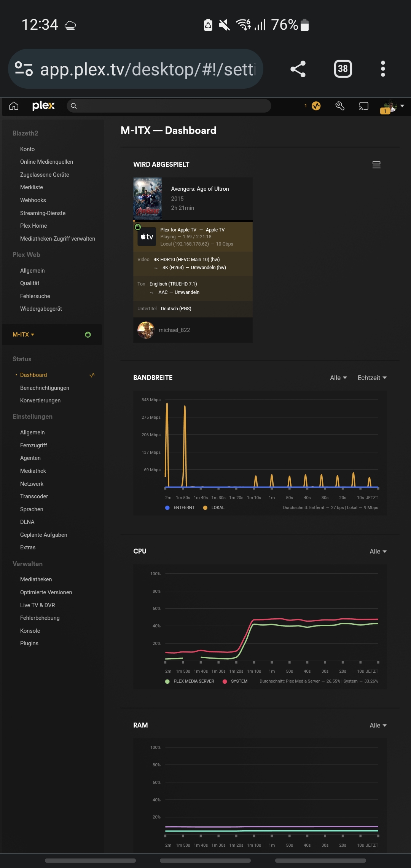Open the activity pulse indicator icon
The width and height of the screenshot is (411, 868).
pyautogui.click(x=316, y=106)
